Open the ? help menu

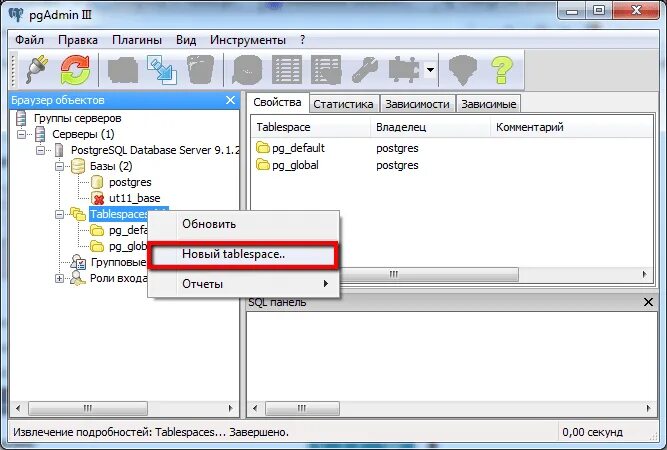(x=302, y=40)
